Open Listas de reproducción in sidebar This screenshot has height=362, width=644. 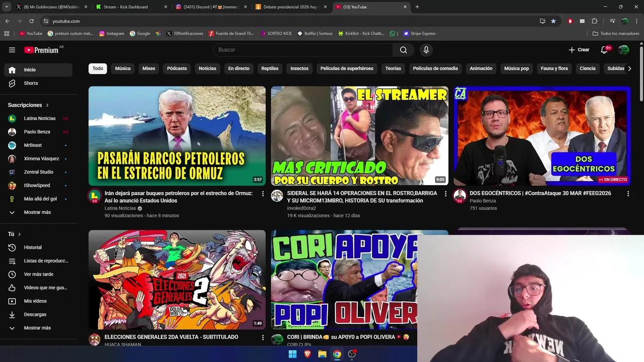pos(38,261)
